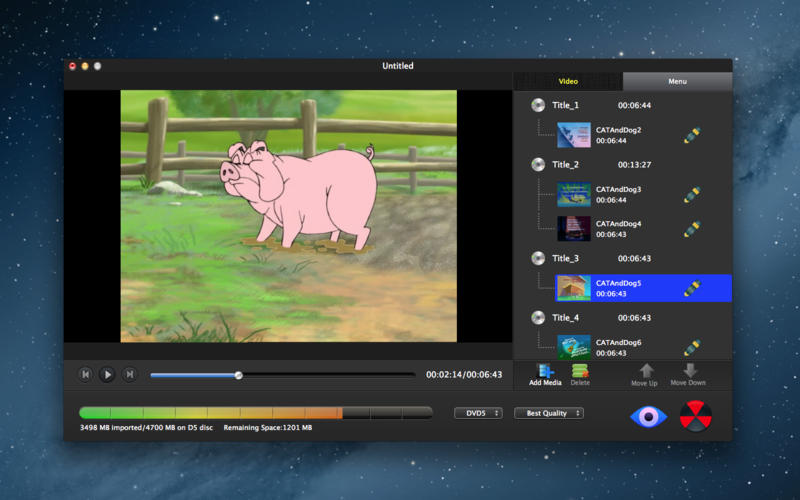Viewport: 800px width, 500px height.
Task: Select the CATAndDog6 thumbnail
Action: pyautogui.click(x=574, y=347)
